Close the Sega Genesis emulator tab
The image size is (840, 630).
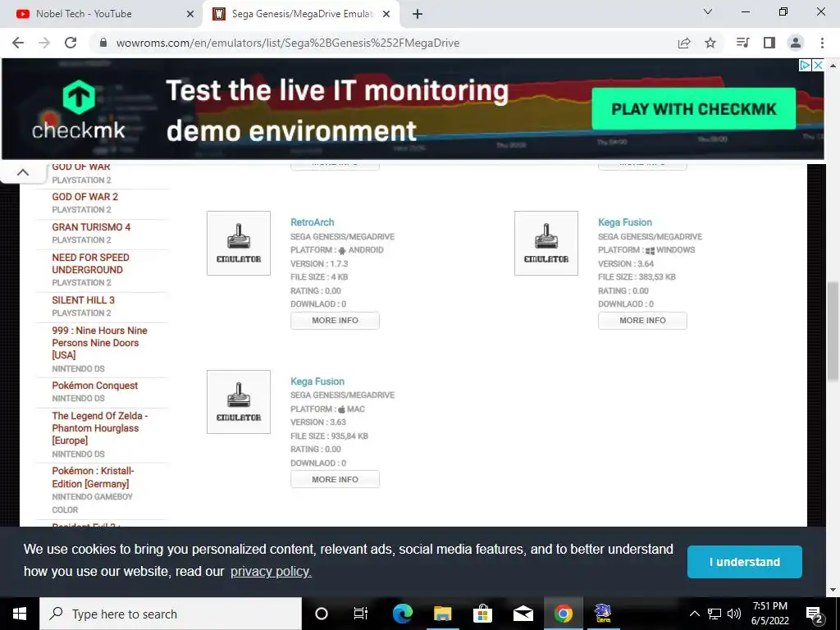pyautogui.click(x=386, y=14)
